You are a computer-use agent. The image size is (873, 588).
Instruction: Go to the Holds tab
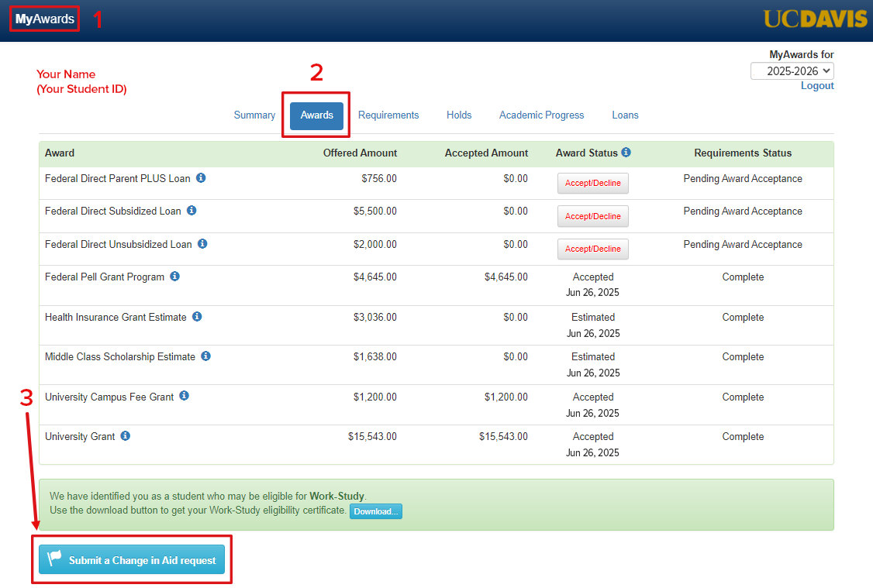click(x=459, y=115)
